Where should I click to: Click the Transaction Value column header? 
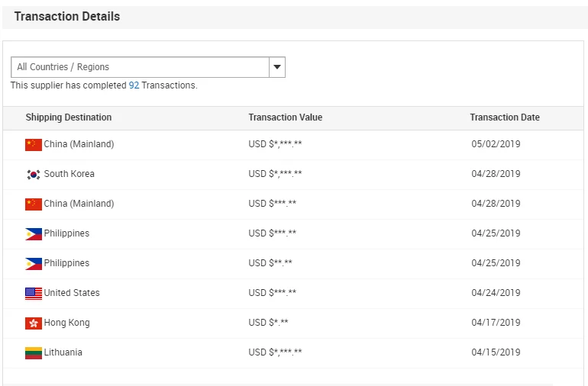pos(285,117)
